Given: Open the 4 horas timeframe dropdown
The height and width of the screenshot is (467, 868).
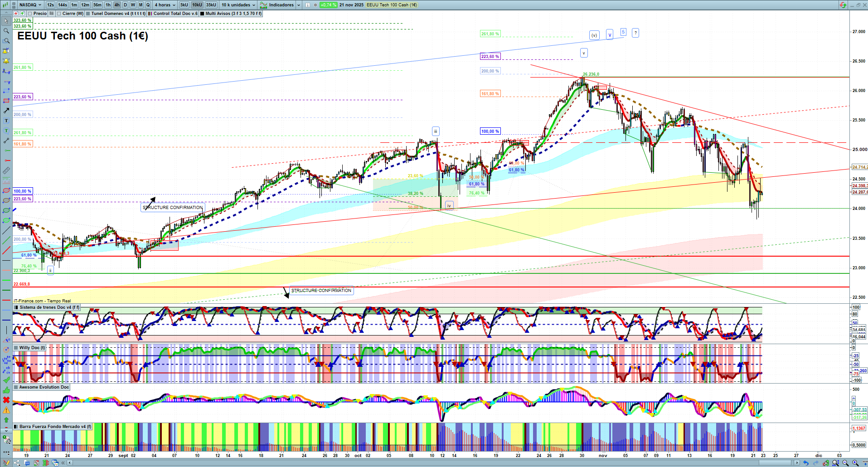Looking at the screenshot, I should (x=165, y=5).
